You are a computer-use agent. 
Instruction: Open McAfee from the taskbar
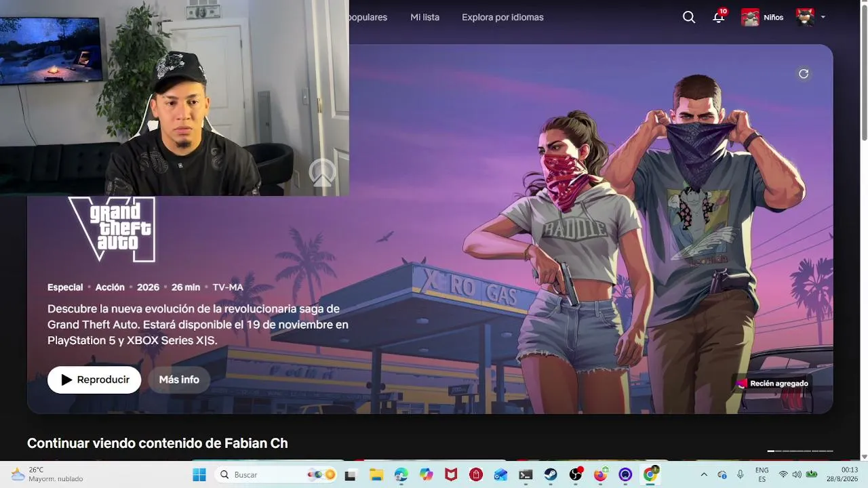[x=451, y=475]
